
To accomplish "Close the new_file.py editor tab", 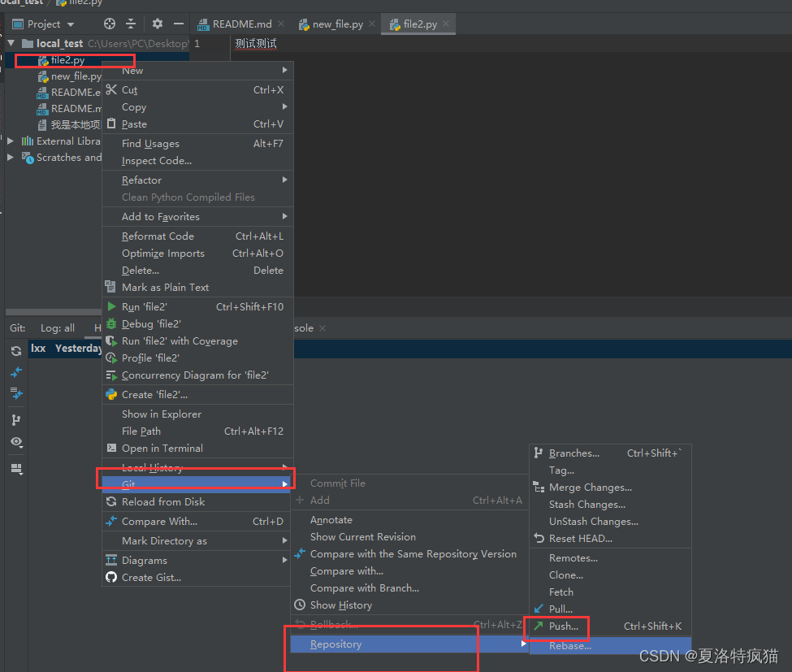I will pyautogui.click(x=370, y=24).
